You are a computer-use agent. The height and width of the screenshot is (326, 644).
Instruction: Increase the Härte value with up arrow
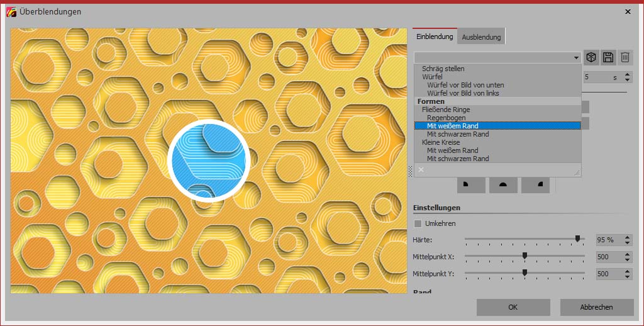(628, 237)
